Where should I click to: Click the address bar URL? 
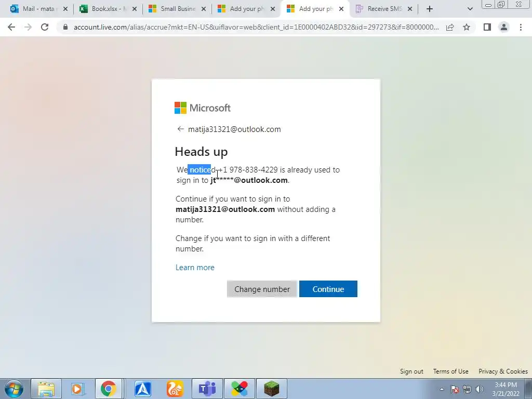(256, 27)
